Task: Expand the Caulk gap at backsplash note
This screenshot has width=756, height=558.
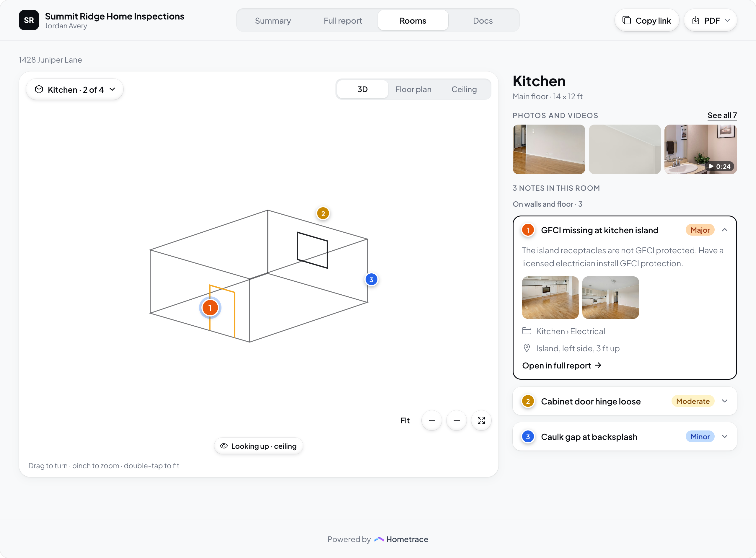Action: click(x=724, y=436)
